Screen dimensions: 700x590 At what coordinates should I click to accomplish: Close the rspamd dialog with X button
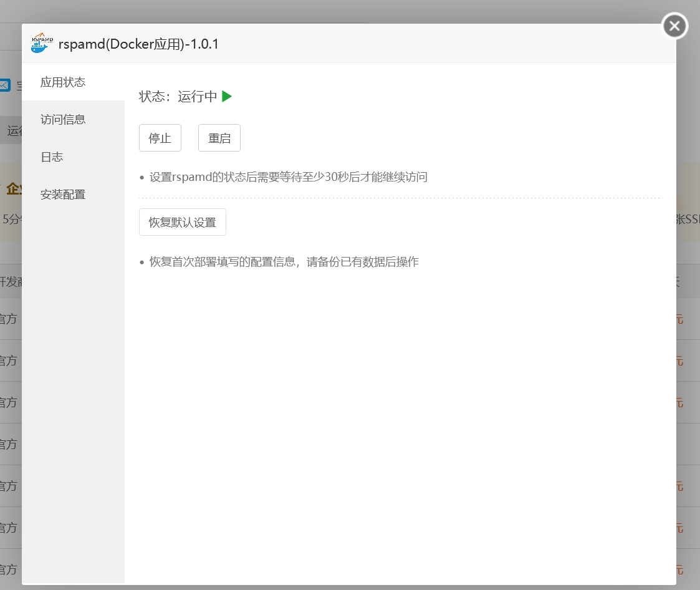674,26
